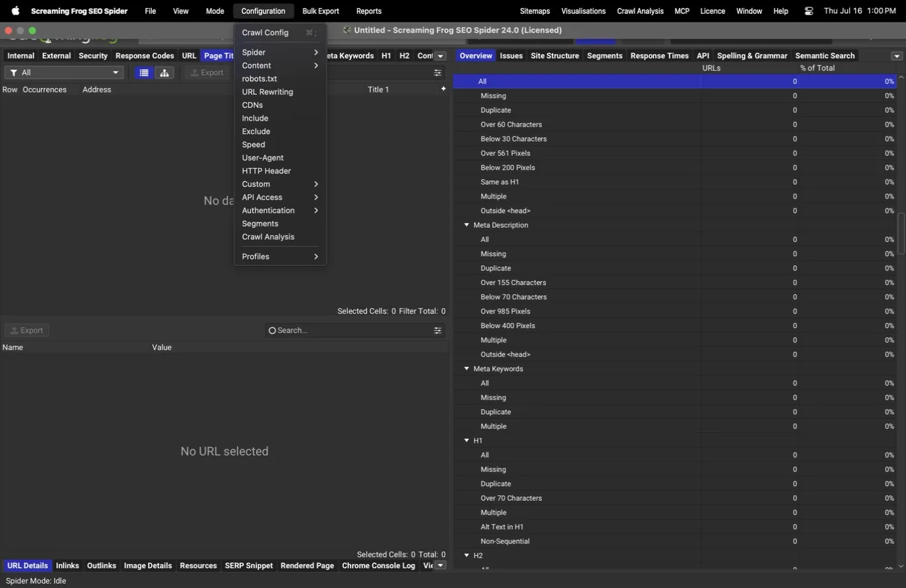Open Segments from Configuration menu
906x588 pixels.
click(280, 224)
